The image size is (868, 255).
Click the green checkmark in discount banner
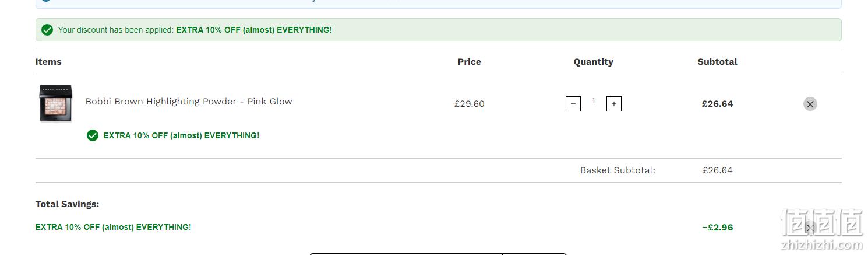[47, 30]
